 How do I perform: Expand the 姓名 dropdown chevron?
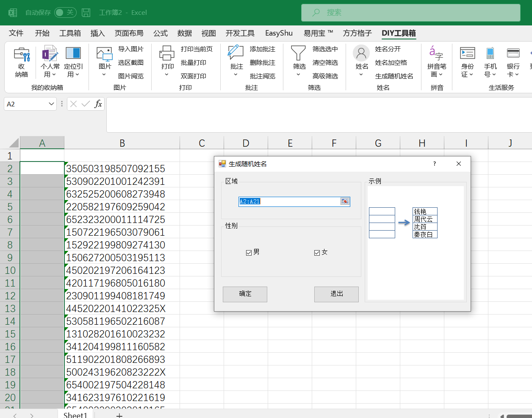point(361,75)
